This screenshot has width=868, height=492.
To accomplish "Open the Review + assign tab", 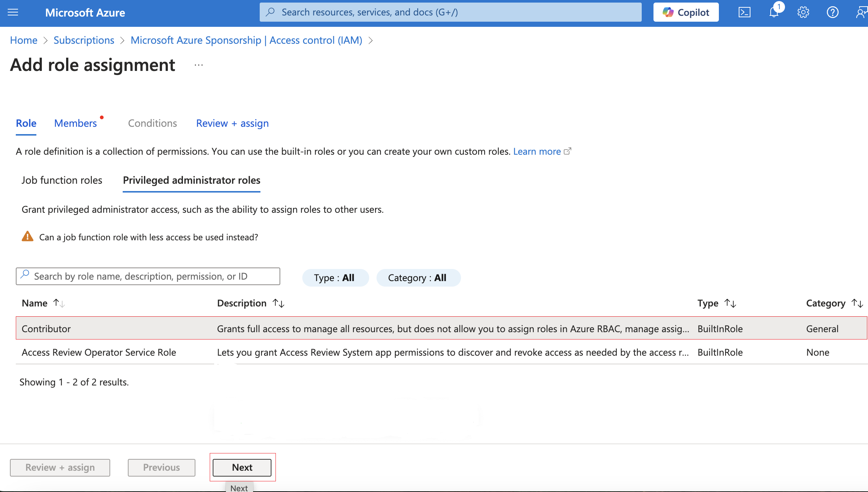I will [x=232, y=123].
